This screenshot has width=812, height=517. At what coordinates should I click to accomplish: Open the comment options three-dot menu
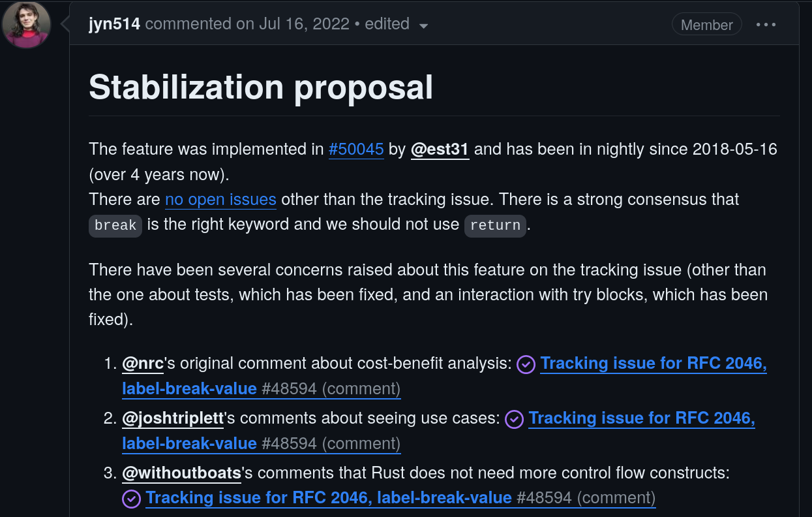pos(766,25)
